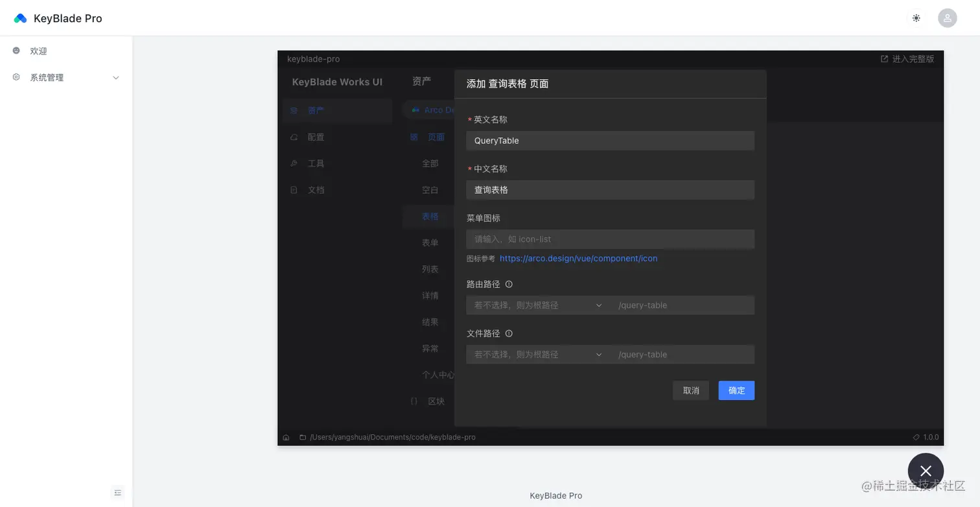Click the {} icon next to 区块
The width and height of the screenshot is (980, 507).
[414, 401]
